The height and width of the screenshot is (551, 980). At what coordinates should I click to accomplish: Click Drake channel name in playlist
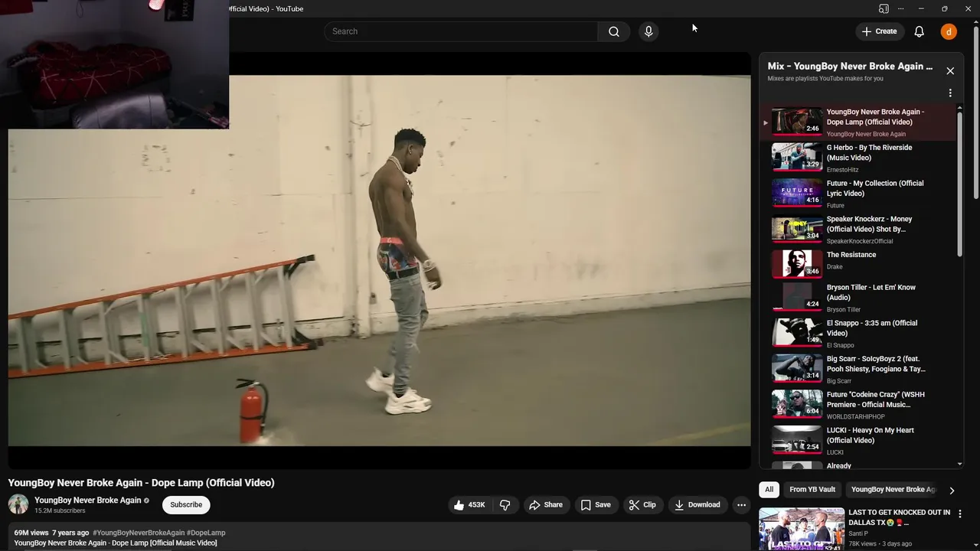click(x=835, y=267)
